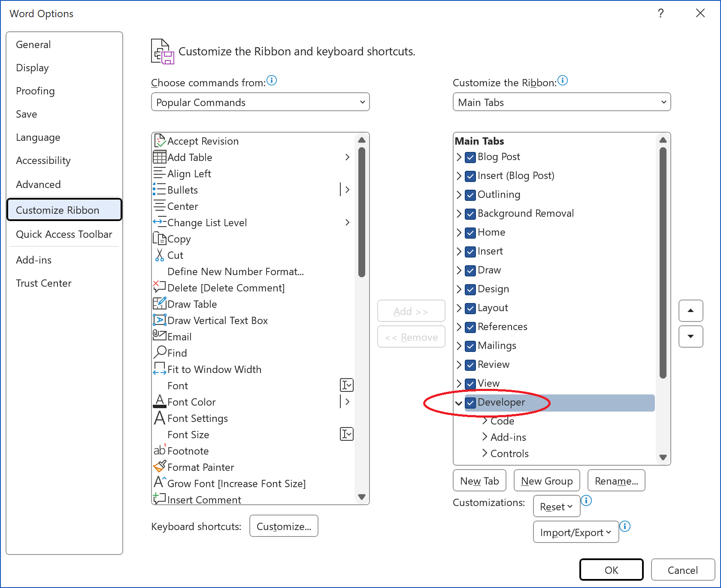721x588 pixels.
Task: Expand the Code group under Developer
Action: (485, 421)
